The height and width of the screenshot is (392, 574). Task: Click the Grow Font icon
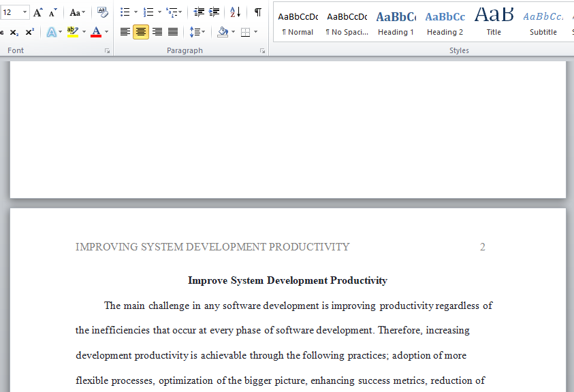(37, 13)
